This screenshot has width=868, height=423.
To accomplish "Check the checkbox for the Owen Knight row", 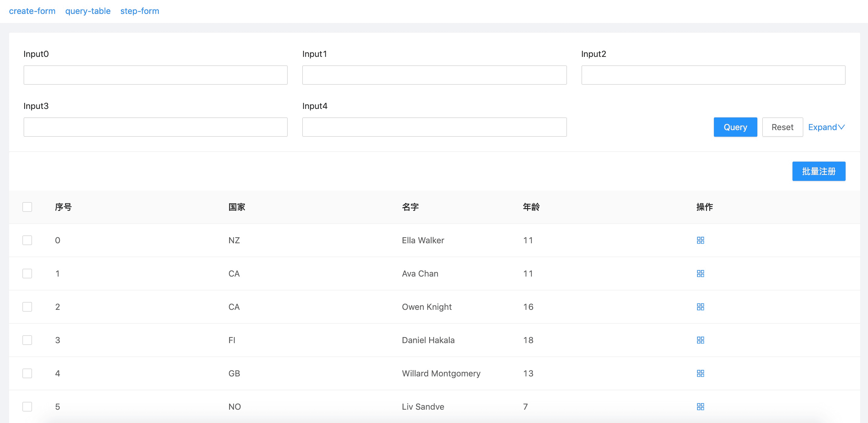I will [x=27, y=307].
